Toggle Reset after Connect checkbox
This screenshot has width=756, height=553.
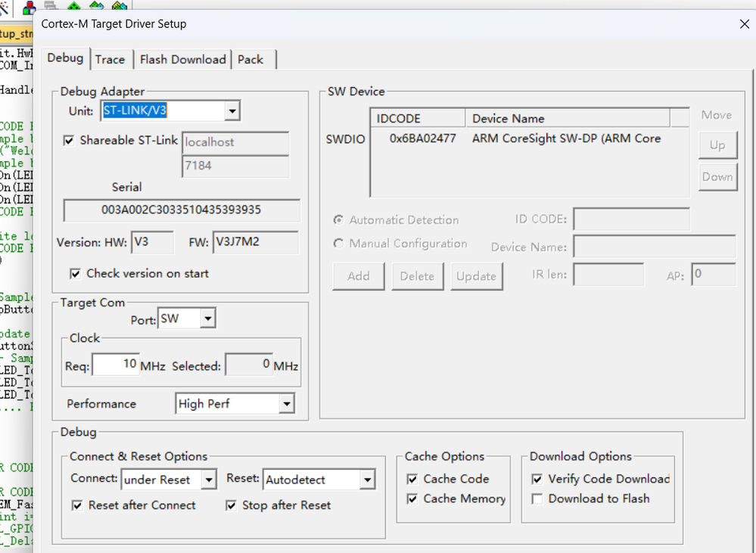click(x=77, y=505)
